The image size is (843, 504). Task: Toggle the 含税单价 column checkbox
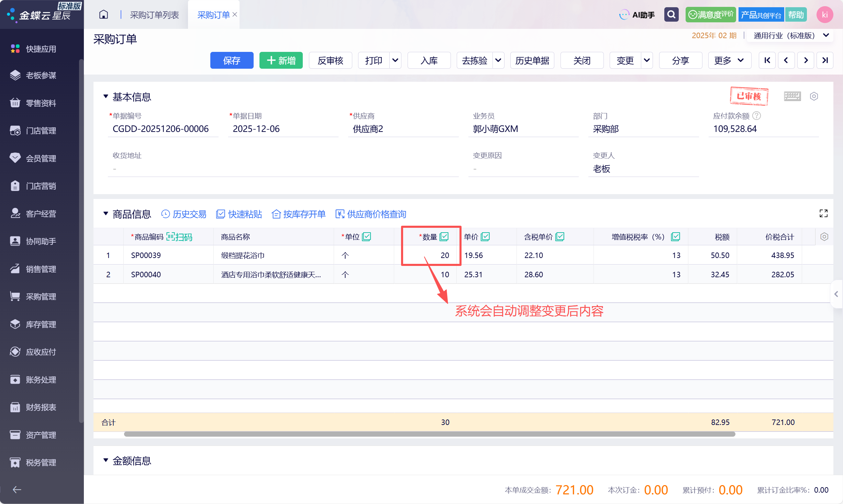560,236
